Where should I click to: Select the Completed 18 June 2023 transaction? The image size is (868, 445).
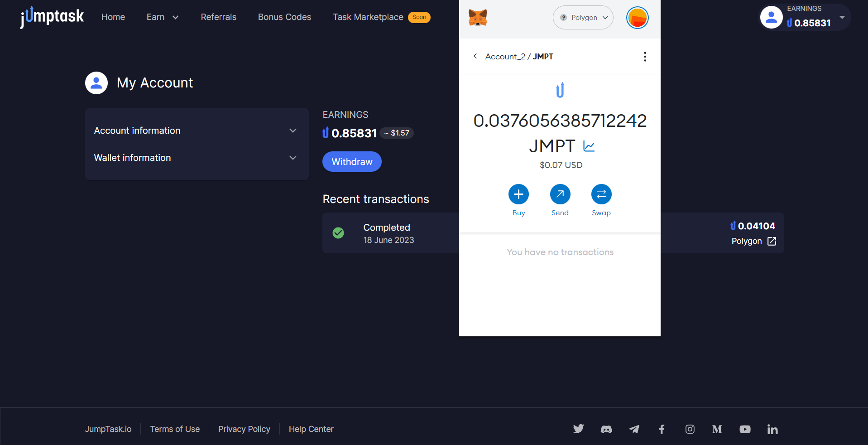click(553, 233)
